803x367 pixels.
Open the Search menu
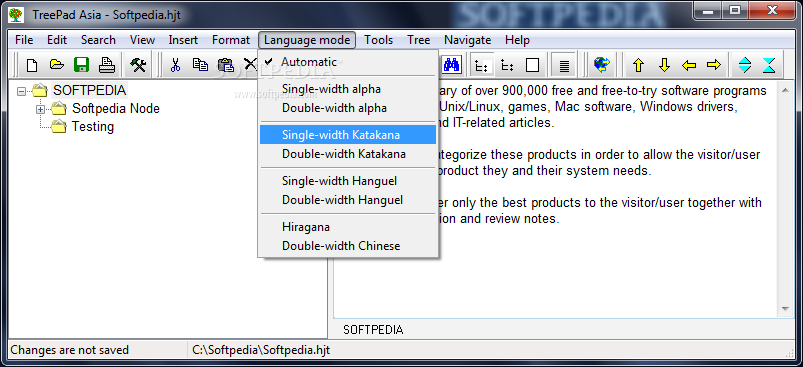point(98,40)
